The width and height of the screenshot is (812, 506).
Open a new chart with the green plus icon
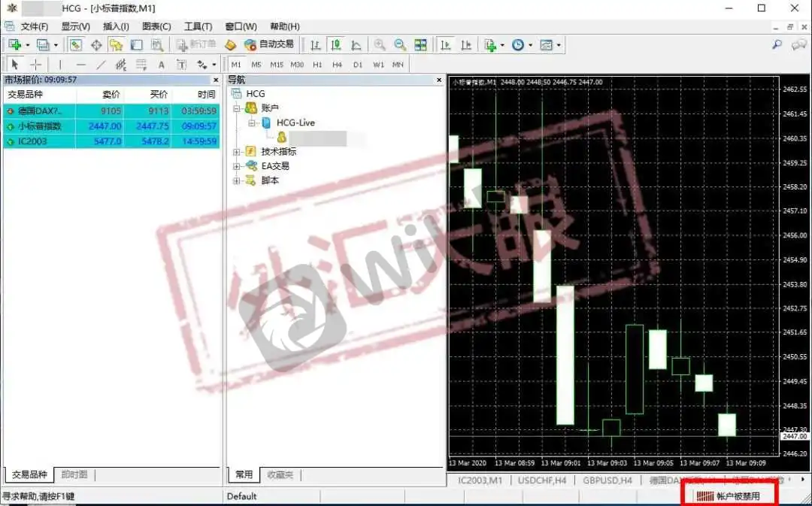(14, 45)
